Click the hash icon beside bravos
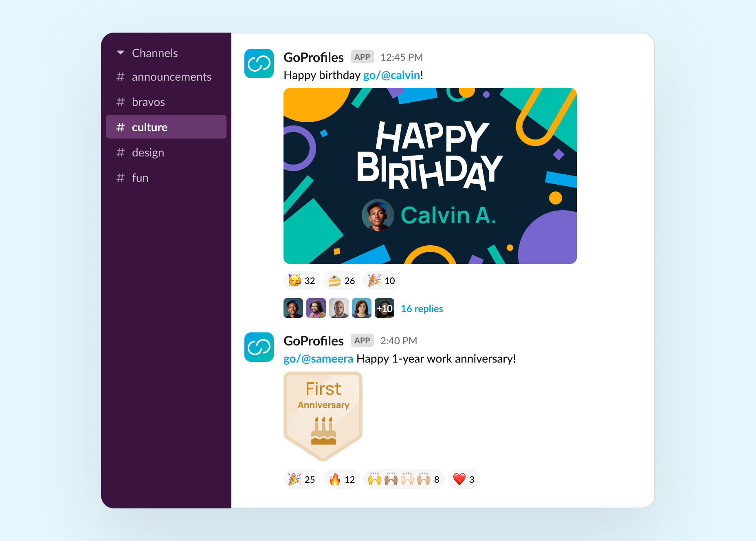The height and width of the screenshot is (541, 756). coord(120,102)
